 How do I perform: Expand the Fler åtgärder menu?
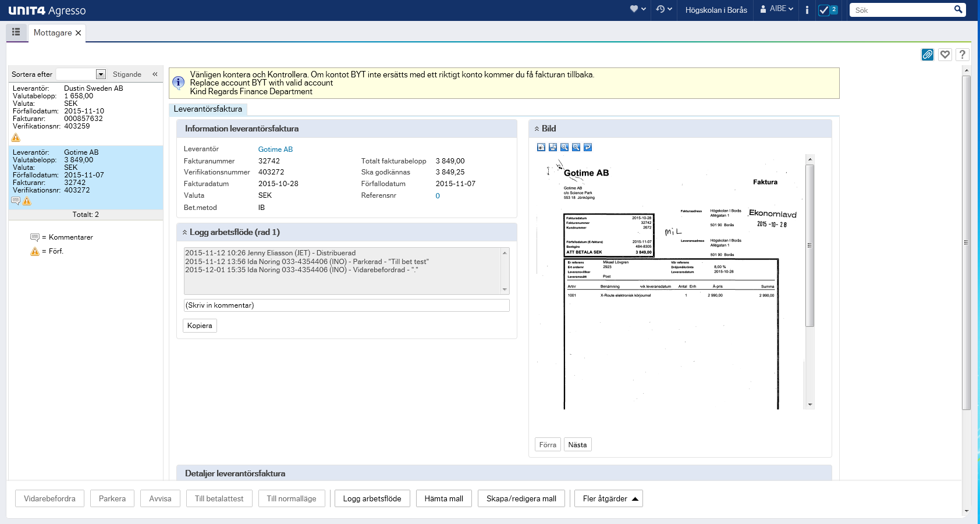pos(609,498)
